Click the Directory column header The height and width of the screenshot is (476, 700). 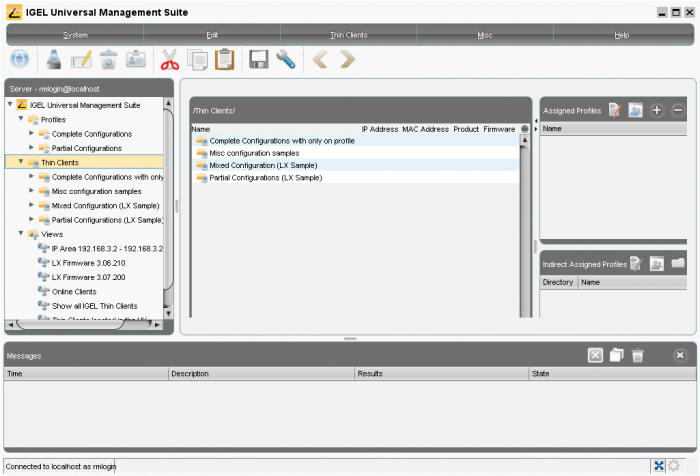pyautogui.click(x=558, y=282)
